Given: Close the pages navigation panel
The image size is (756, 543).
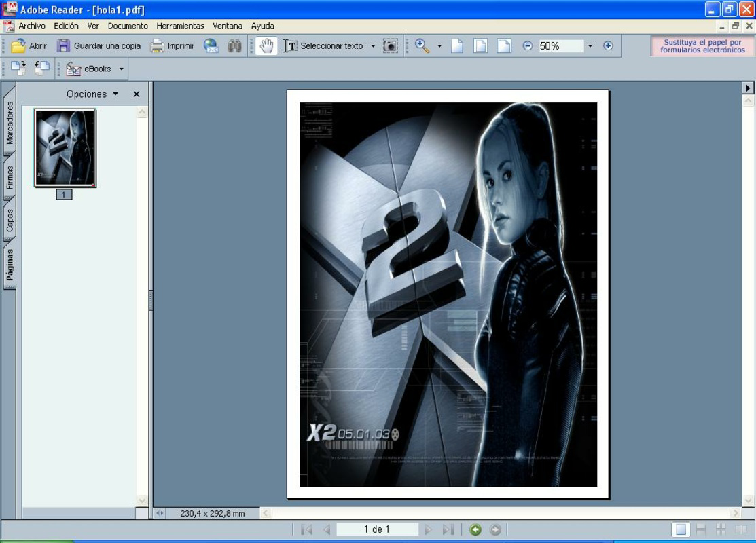Looking at the screenshot, I should click(x=137, y=94).
